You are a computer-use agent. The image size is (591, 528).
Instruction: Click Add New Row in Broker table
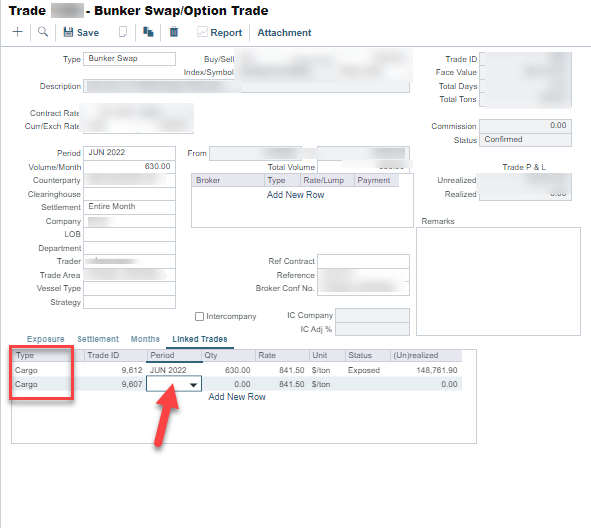pyautogui.click(x=296, y=195)
